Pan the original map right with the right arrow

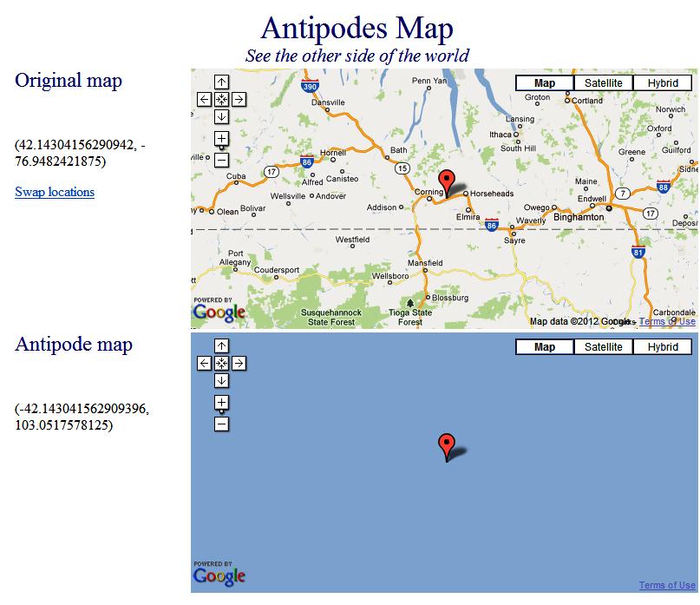click(239, 99)
